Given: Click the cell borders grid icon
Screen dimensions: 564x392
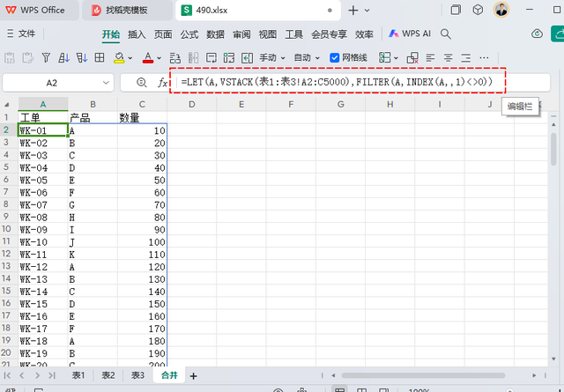Looking at the screenshot, I should tap(100, 57).
